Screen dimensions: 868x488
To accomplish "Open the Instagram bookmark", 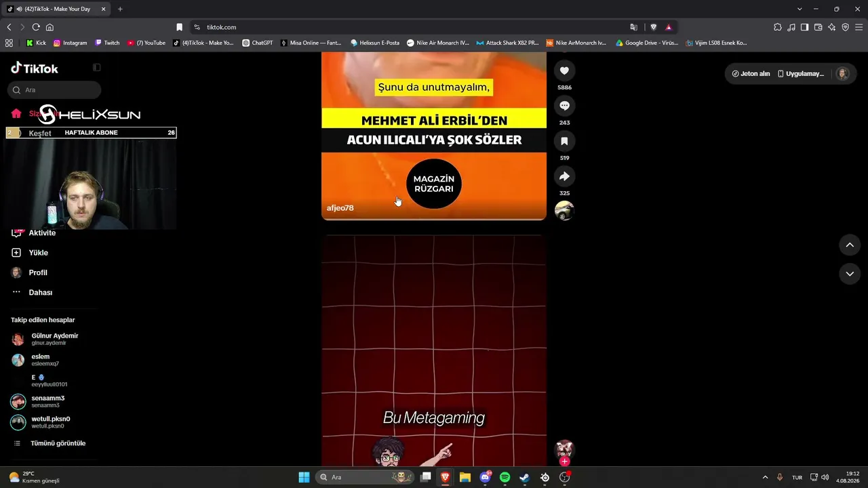I will pos(71,43).
